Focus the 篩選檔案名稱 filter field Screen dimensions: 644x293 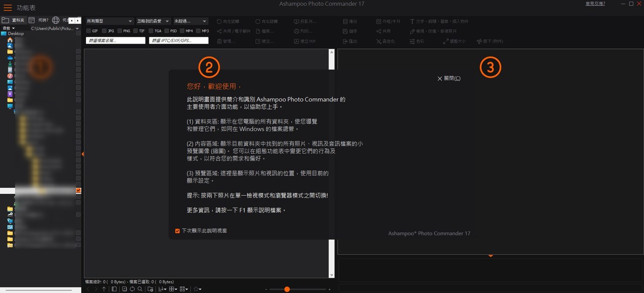[115, 40]
